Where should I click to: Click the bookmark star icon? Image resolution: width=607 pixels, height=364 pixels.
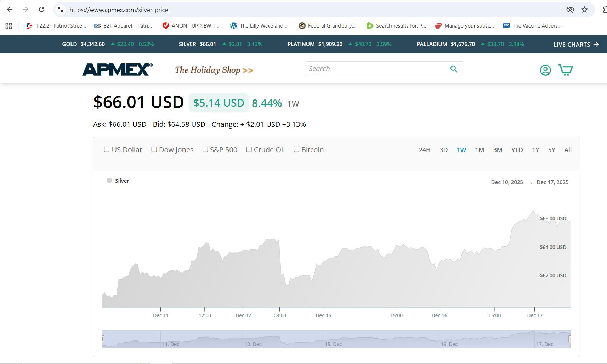click(x=584, y=10)
